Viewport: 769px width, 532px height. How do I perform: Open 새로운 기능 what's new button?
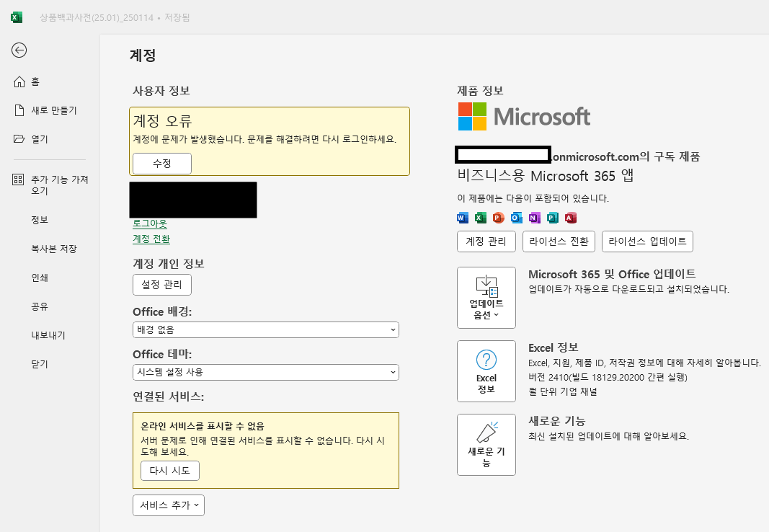[486, 445]
